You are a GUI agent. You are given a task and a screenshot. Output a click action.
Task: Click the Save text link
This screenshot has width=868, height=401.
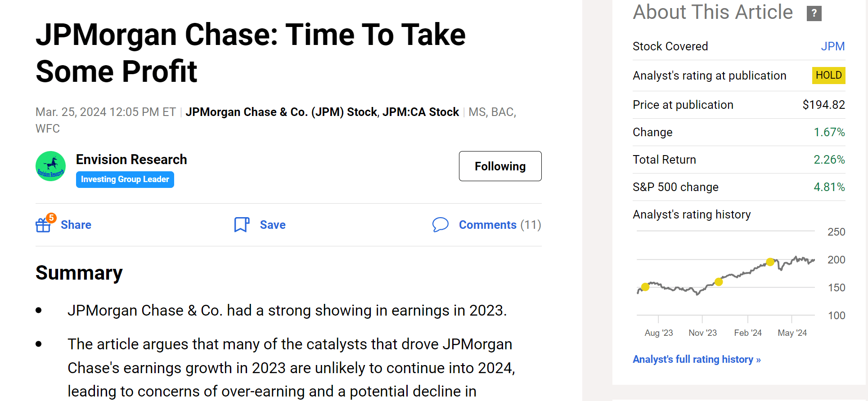(x=273, y=225)
